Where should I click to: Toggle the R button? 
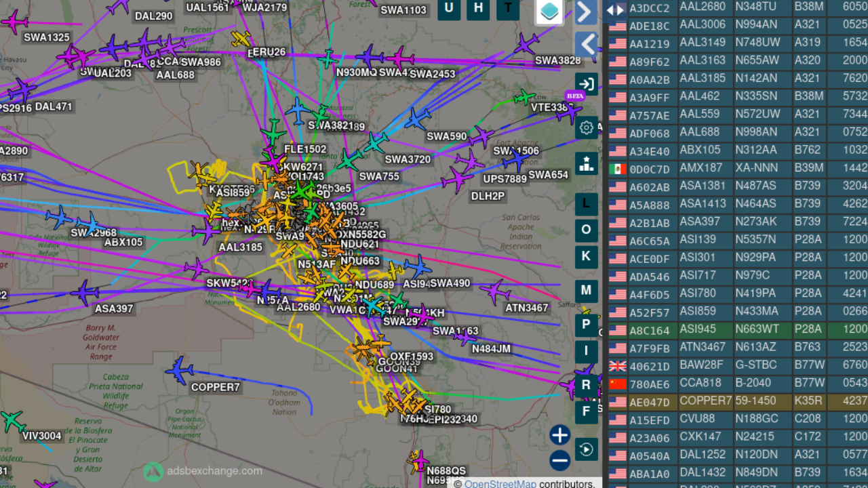[587, 385]
